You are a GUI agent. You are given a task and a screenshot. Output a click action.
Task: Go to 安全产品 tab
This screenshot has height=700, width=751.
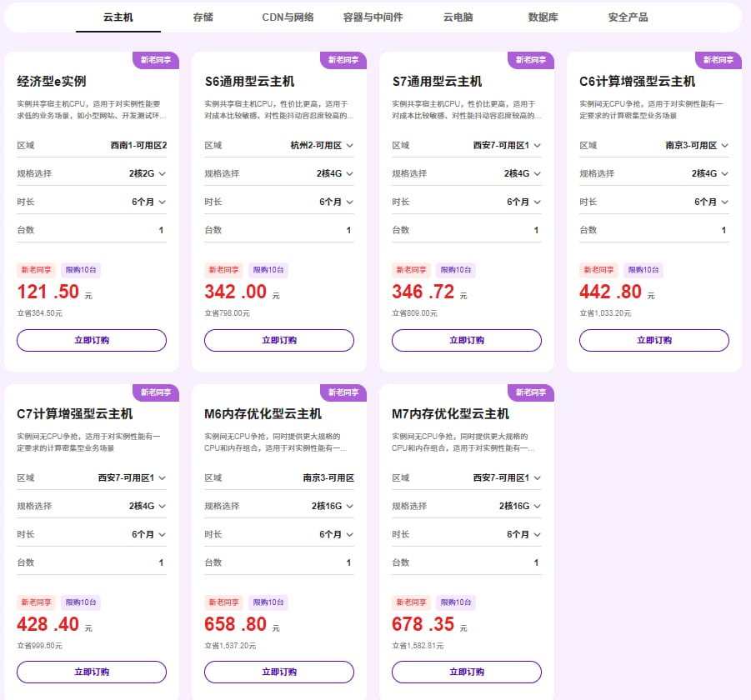(628, 17)
